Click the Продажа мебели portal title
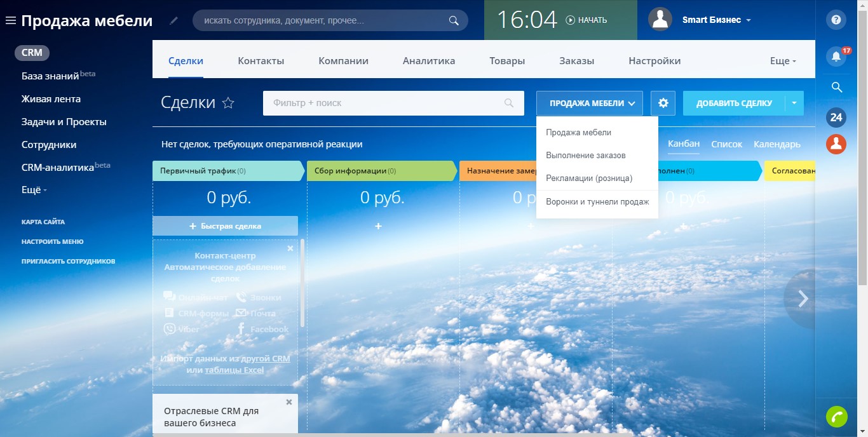 point(87,21)
